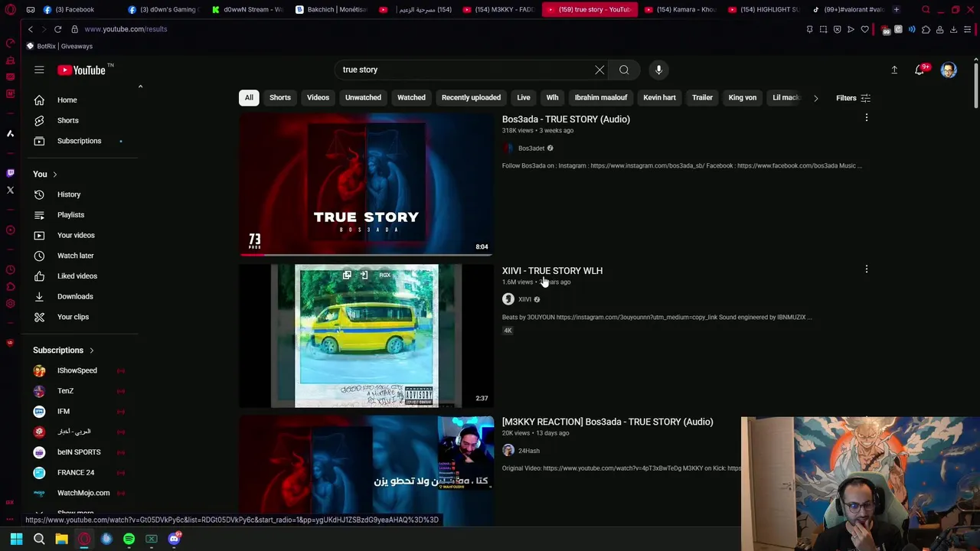The height and width of the screenshot is (551, 980).
Task: Switch to the d0wwN Stream browser tab
Action: tap(247, 9)
